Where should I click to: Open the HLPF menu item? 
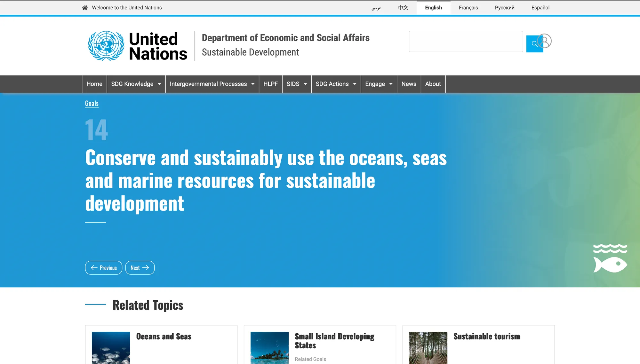click(270, 84)
